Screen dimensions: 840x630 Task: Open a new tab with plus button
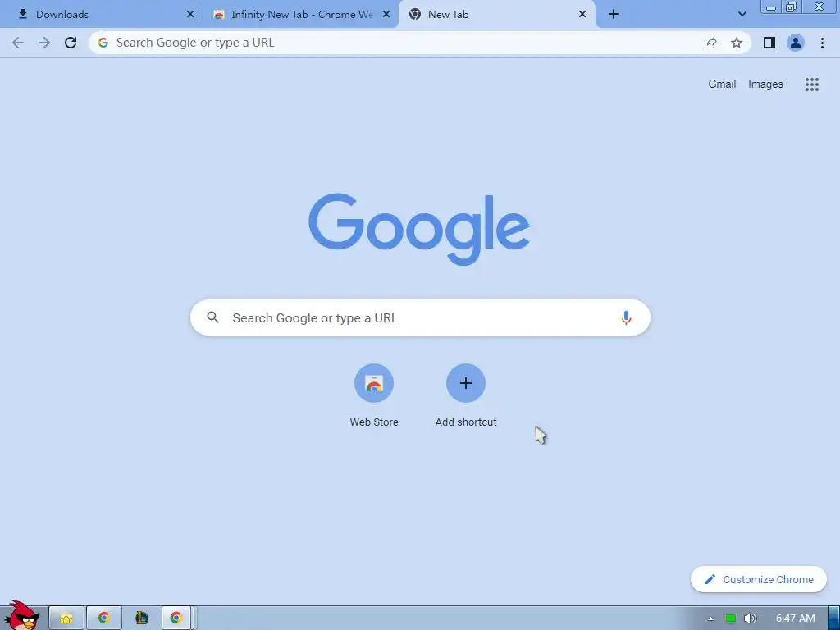point(614,15)
